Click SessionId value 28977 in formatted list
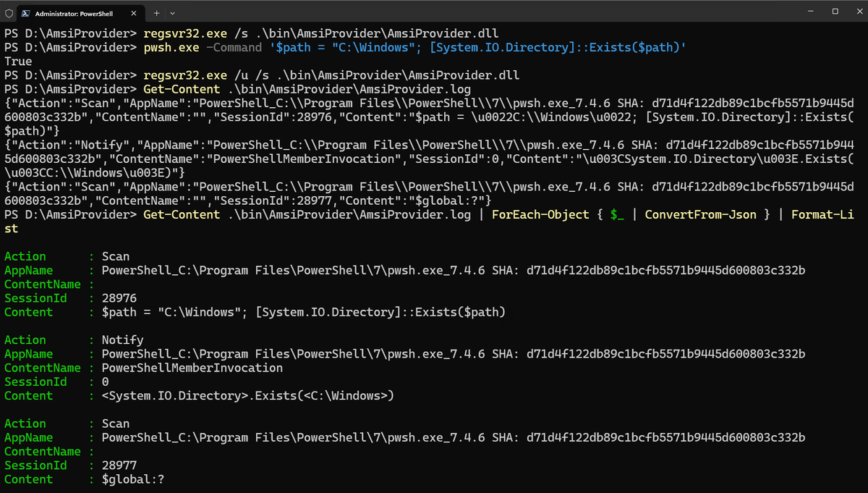 pyautogui.click(x=119, y=465)
